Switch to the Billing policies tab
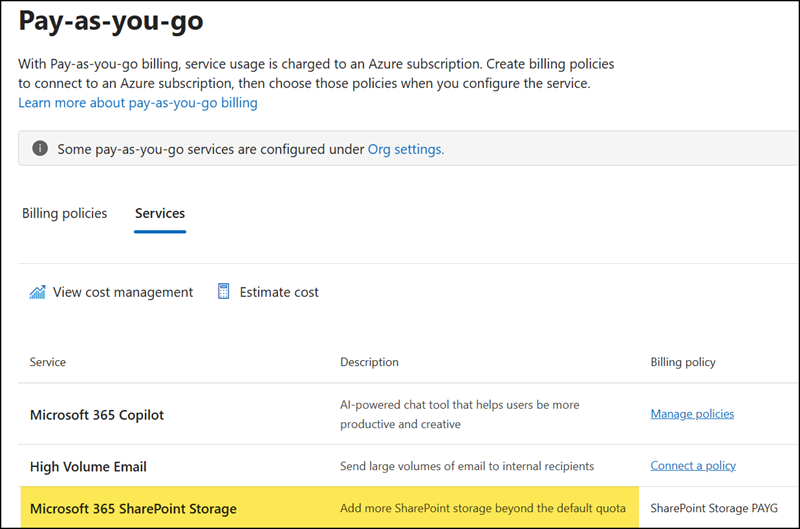The height and width of the screenshot is (529, 800). 64,213
